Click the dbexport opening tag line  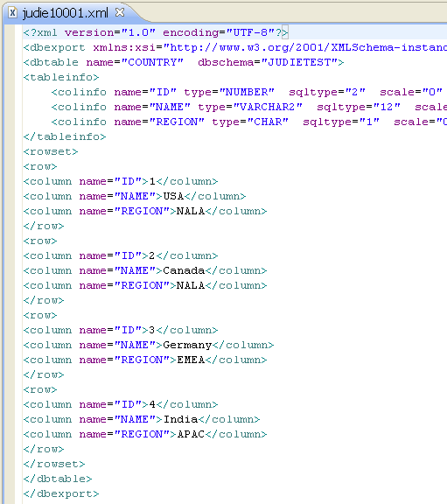(235, 47)
